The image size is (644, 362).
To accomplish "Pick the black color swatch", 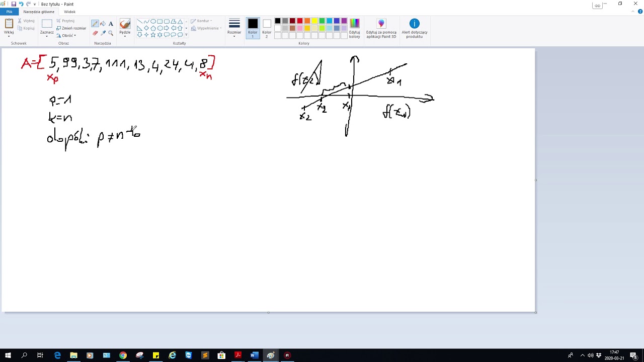I will point(278,21).
